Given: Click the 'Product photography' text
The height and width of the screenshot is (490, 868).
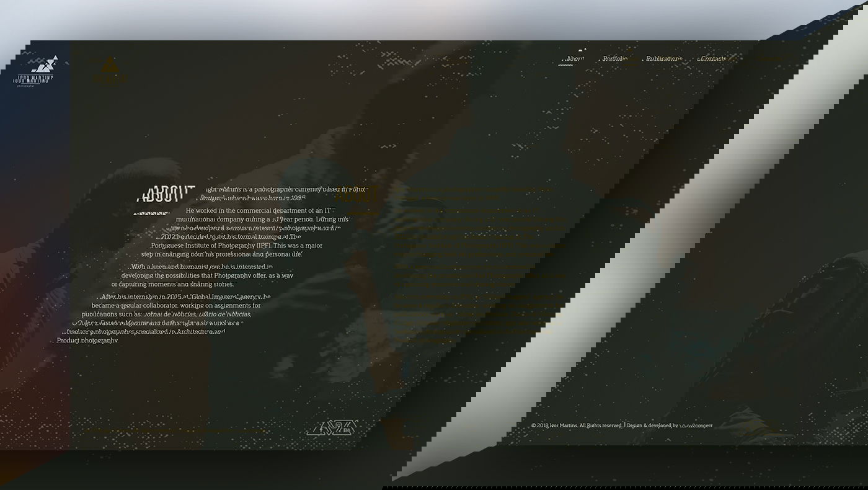Looking at the screenshot, I should click(x=87, y=341).
